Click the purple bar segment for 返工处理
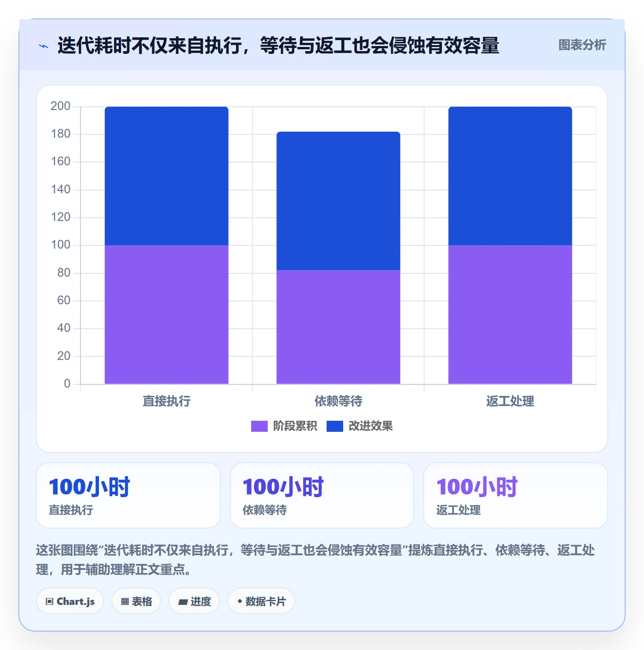644x650 pixels. [x=510, y=314]
